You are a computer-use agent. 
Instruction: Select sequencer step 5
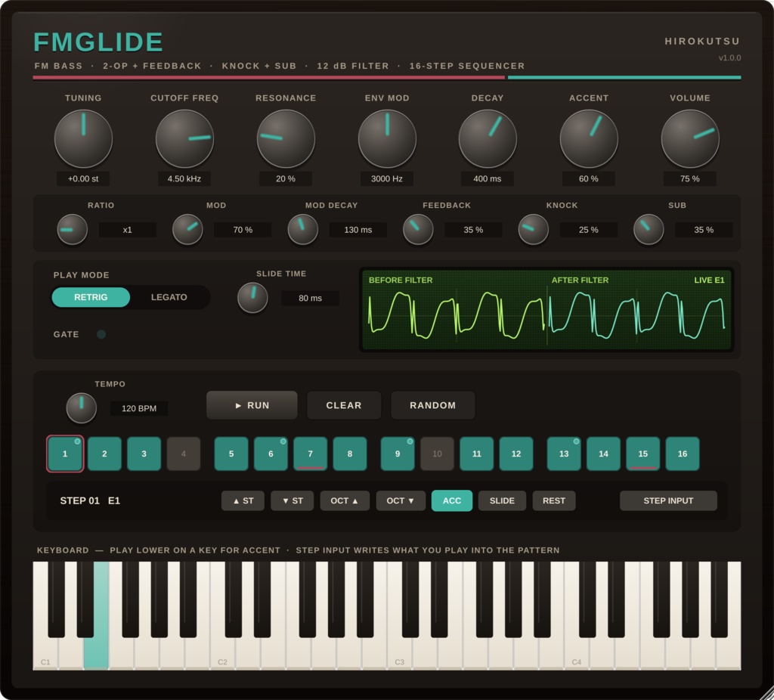pyautogui.click(x=231, y=454)
